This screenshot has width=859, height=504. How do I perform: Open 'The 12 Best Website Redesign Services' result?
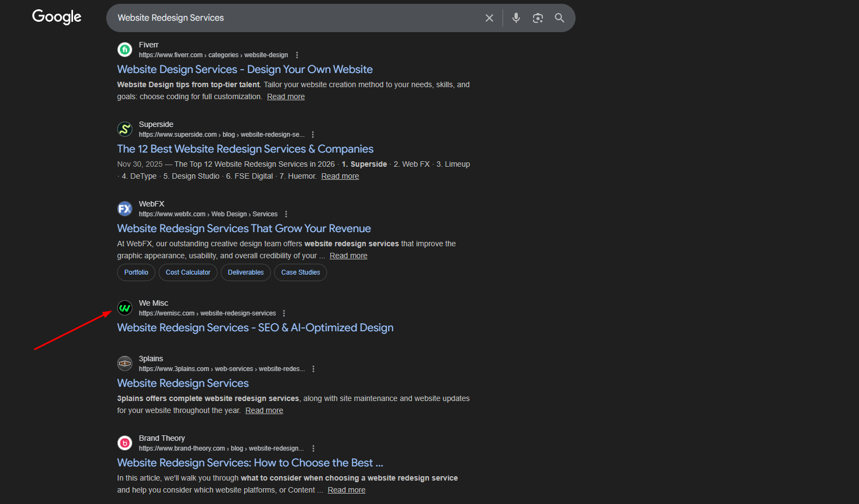click(245, 149)
